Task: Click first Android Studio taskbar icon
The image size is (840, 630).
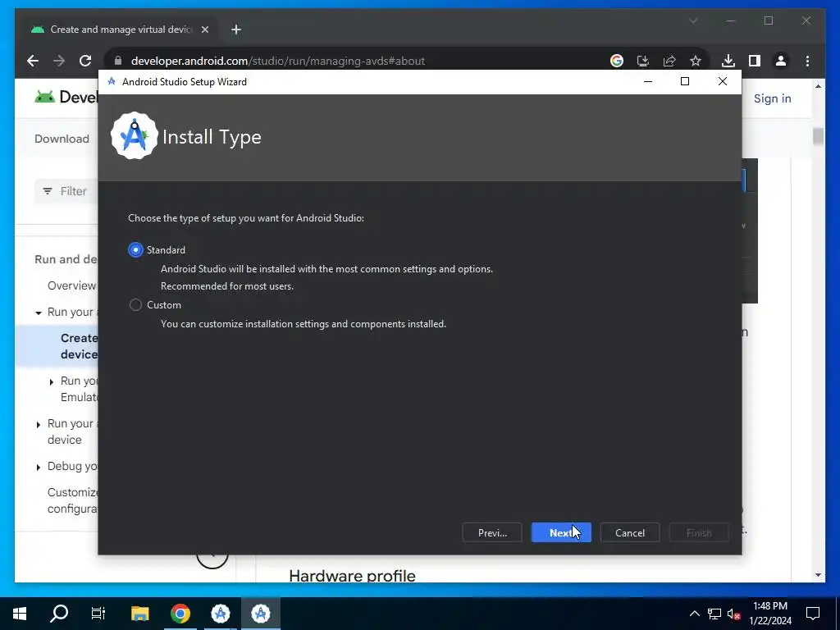Action: (x=220, y=614)
